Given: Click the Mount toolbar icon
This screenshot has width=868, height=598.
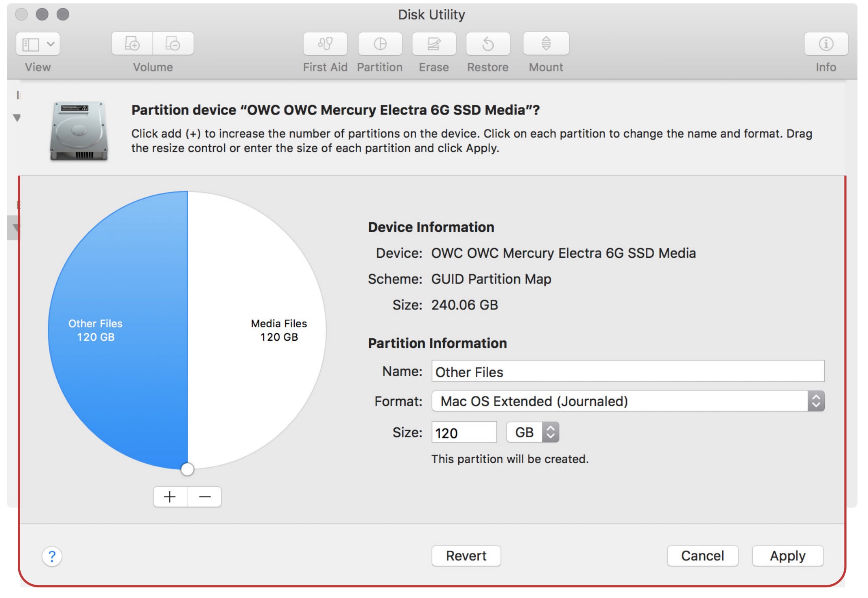Looking at the screenshot, I should 546,44.
